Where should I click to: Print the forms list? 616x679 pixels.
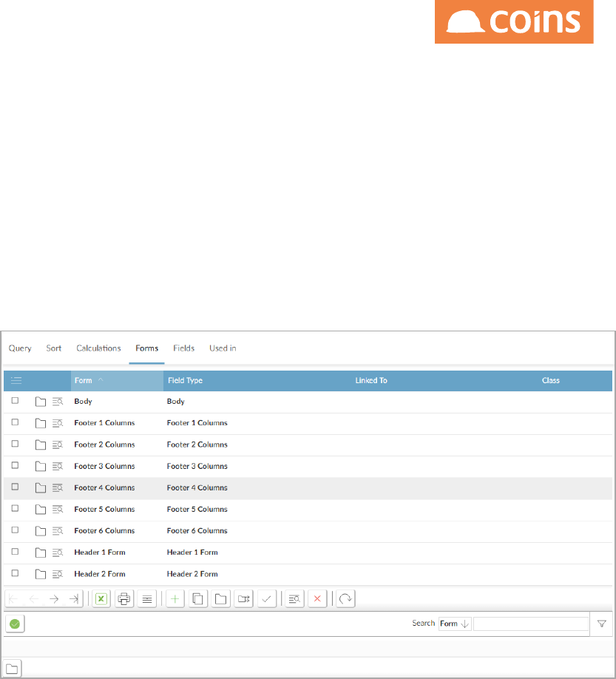point(124,599)
